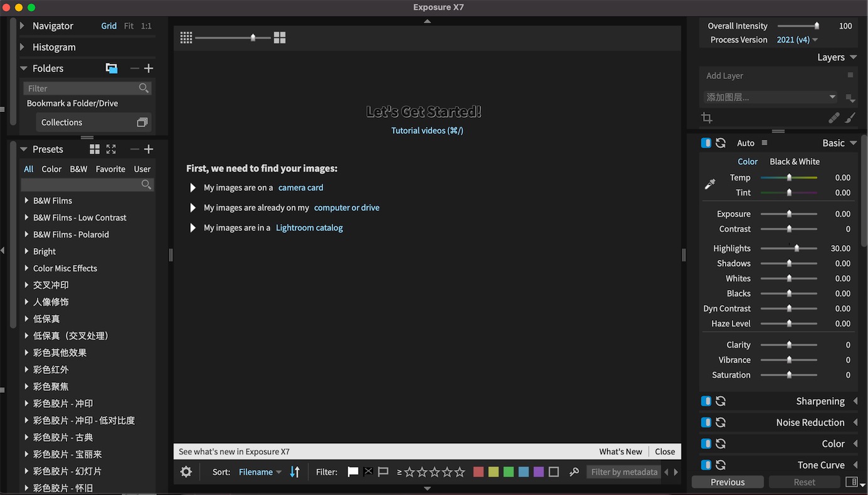This screenshot has width=868, height=495.
Task: Click the Collections stack icon
Action: 142,122
